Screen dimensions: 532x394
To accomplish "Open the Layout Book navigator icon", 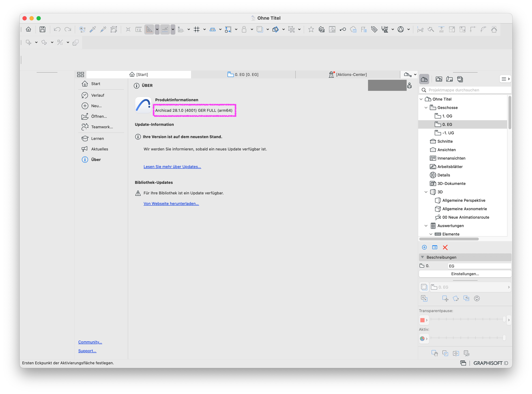I will (449, 79).
